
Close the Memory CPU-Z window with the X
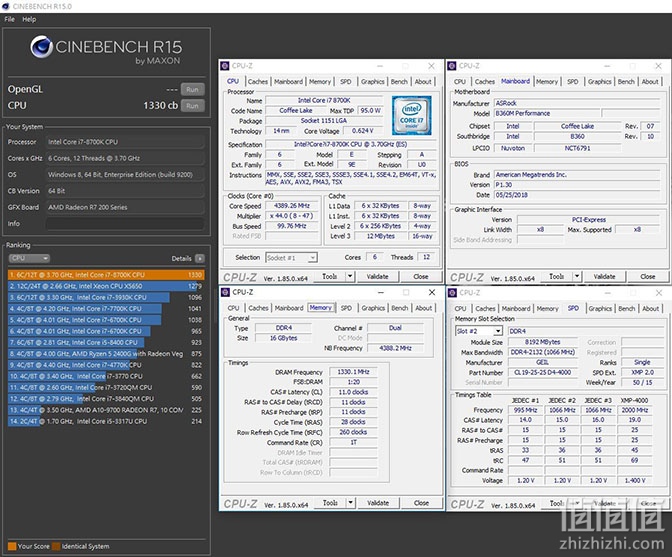(432, 292)
